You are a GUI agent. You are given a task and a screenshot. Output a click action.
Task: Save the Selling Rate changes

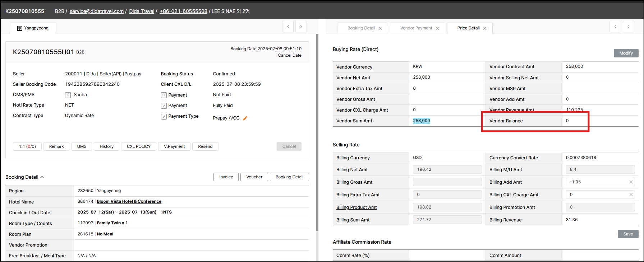click(x=628, y=234)
